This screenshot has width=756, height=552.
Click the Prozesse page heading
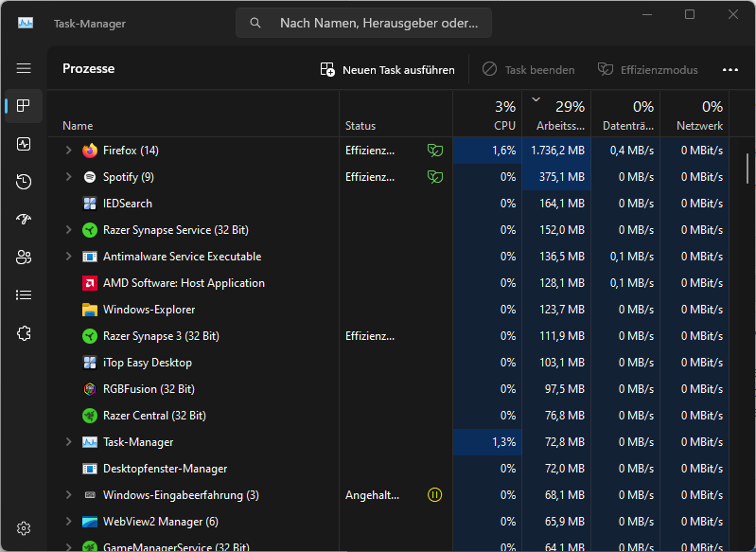click(89, 68)
